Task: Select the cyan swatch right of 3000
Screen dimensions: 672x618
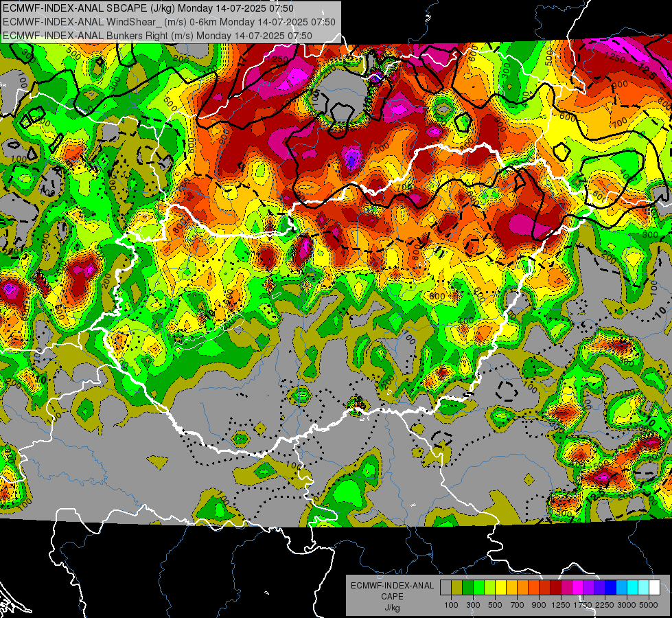Action: (x=633, y=588)
